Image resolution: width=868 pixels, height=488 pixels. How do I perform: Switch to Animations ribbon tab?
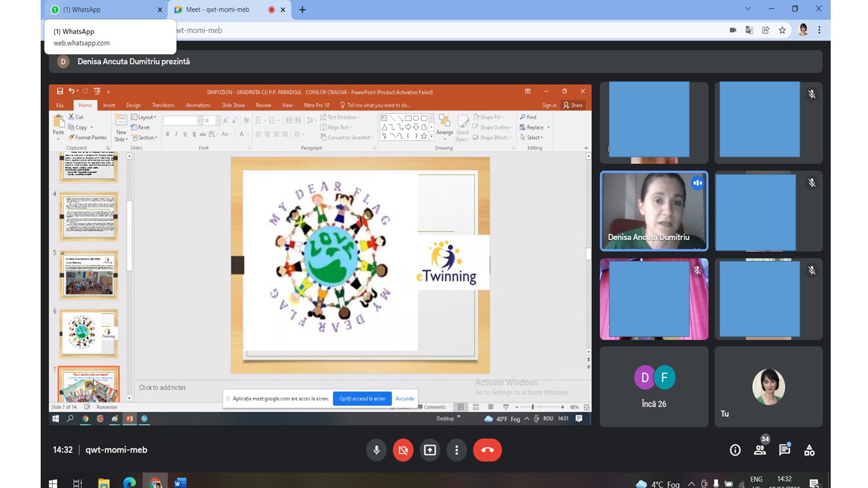(x=198, y=105)
